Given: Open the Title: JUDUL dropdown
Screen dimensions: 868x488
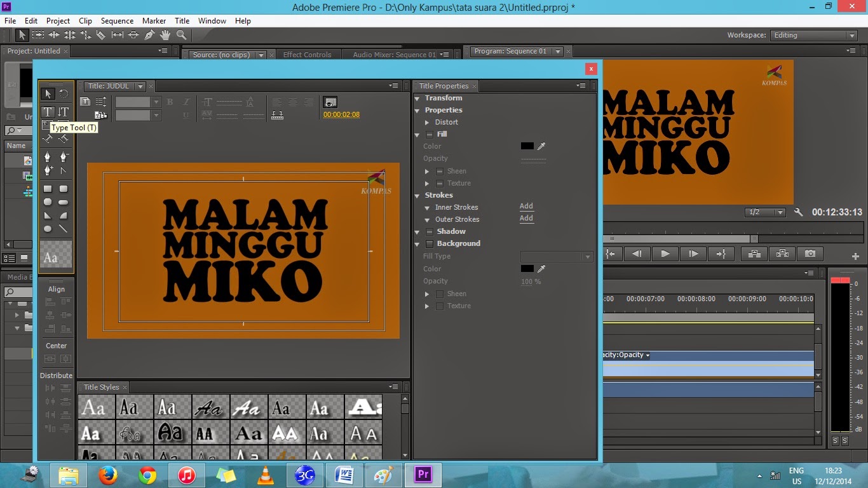Looking at the screenshot, I should pos(140,86).
